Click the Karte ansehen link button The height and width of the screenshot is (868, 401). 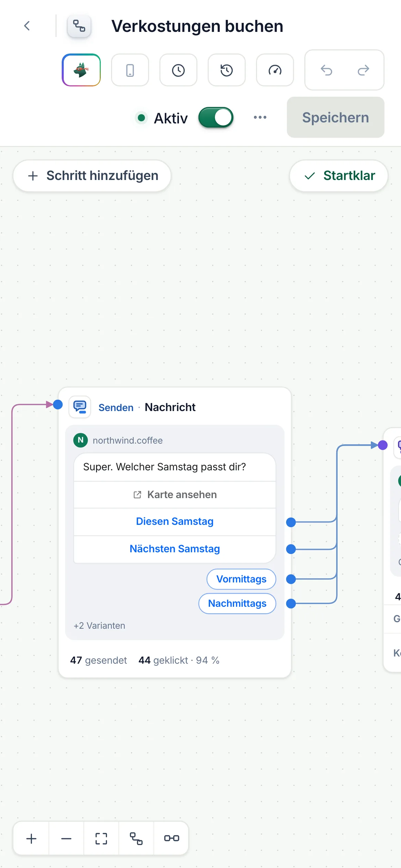[175, 495]
